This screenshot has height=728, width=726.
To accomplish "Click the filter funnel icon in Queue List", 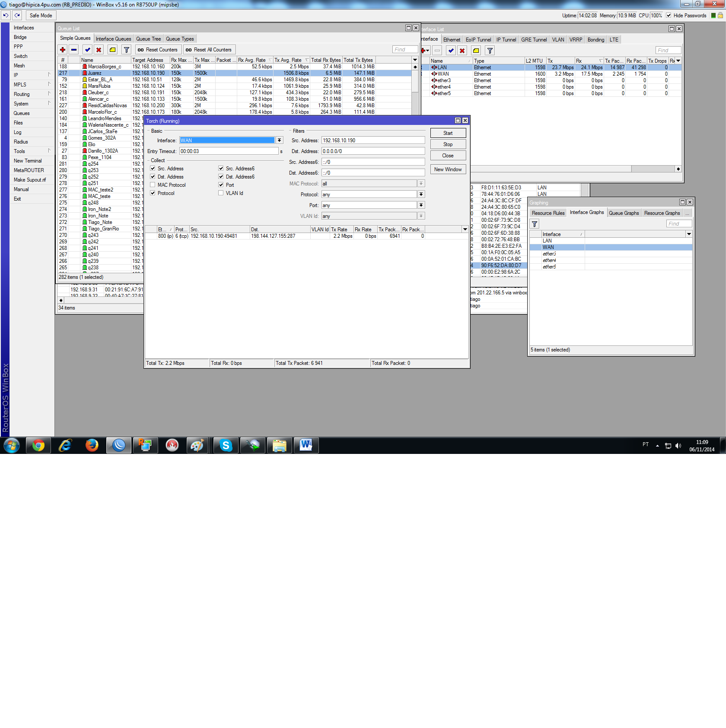I will [126, 50].
